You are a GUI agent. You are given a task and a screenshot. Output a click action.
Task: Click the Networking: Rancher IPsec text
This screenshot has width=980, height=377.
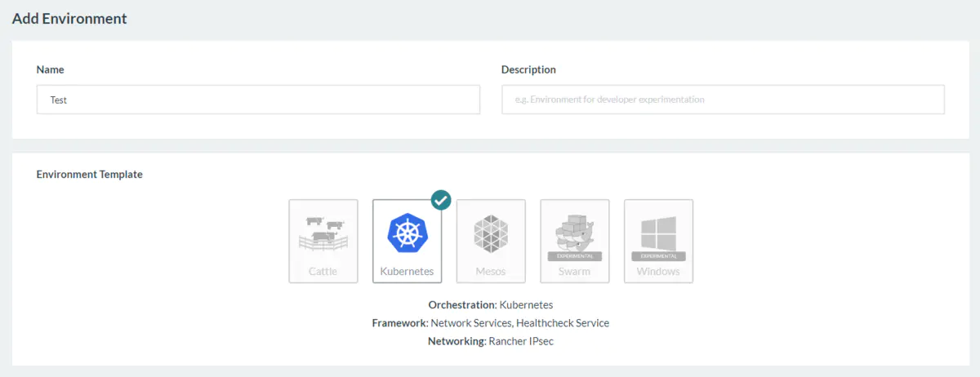pyautogui.click(x=491, y=341)
